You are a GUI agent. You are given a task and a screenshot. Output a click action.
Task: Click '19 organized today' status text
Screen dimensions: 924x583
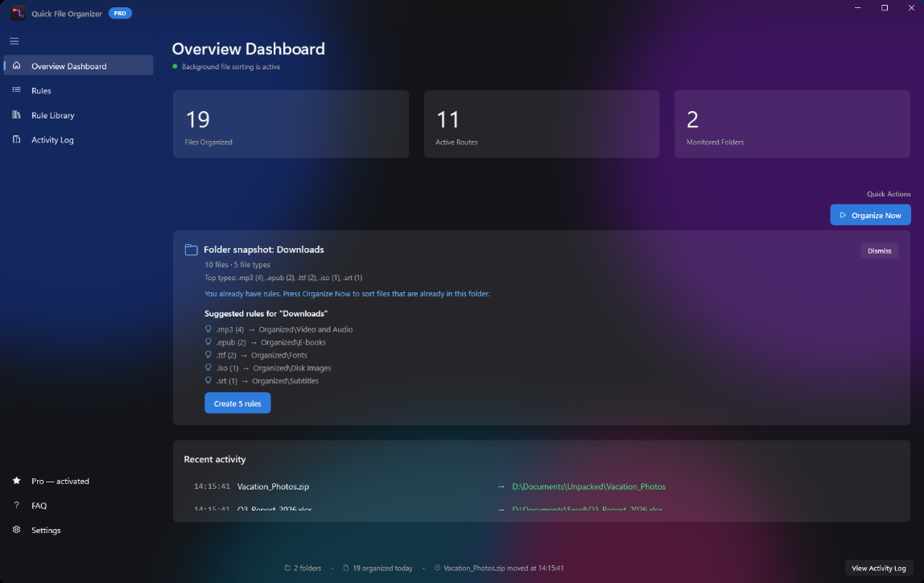click(x=382, y=569)
